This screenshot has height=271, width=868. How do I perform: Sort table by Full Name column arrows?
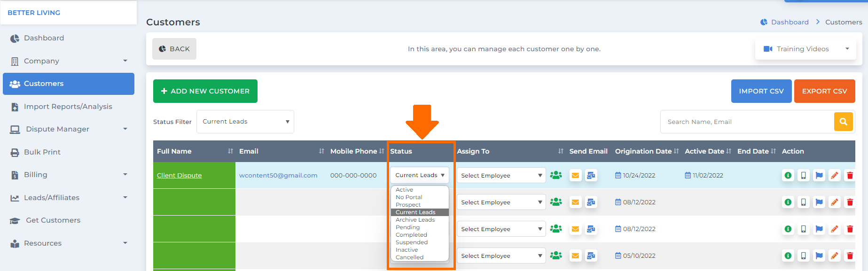pos(230,151)
